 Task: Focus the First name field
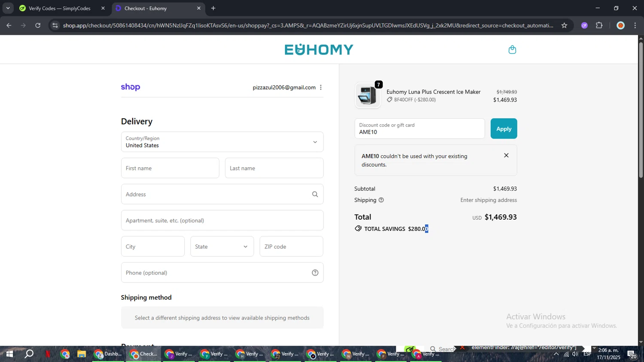click(x=170, y=168)
